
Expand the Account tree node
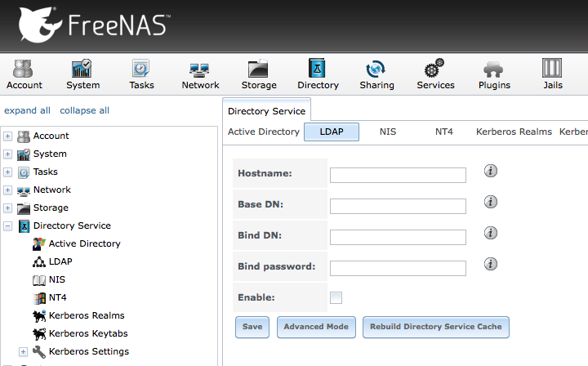tap(8, 136)
